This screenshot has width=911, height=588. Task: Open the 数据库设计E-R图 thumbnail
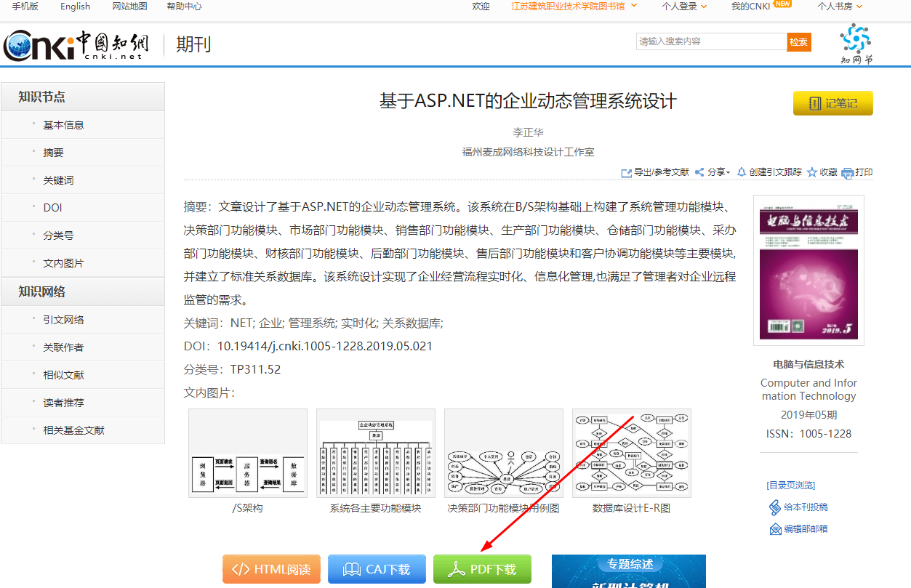point(631,453)
